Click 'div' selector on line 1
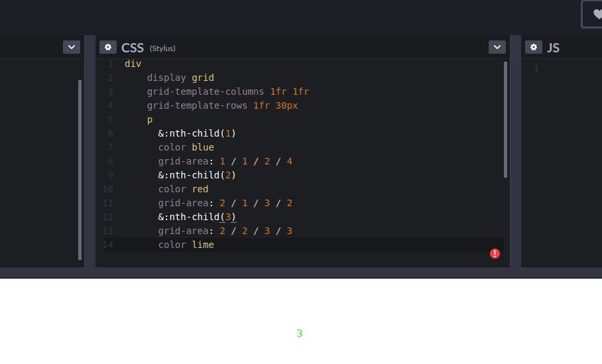 [133, 64]
